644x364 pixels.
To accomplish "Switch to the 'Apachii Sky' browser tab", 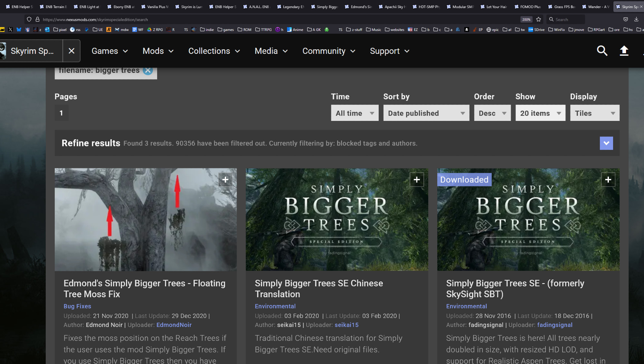I will click(x=393, y=6).
